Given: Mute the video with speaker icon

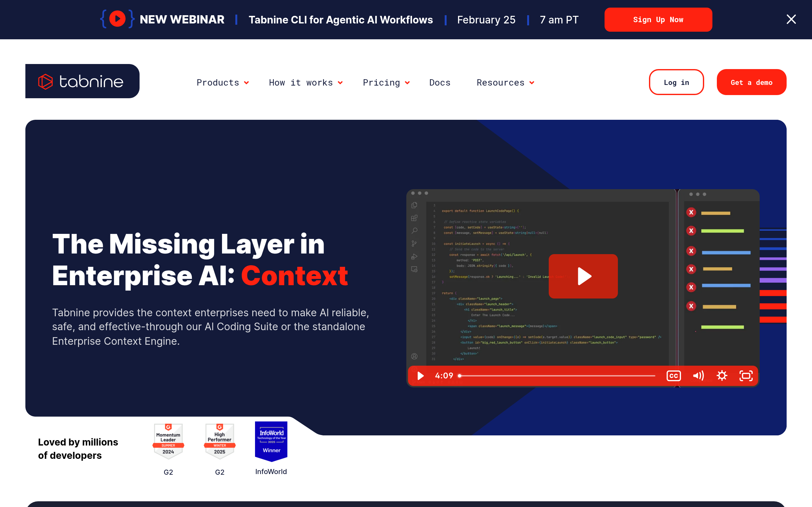Looking at the screenshot, I should click(698, 375).
